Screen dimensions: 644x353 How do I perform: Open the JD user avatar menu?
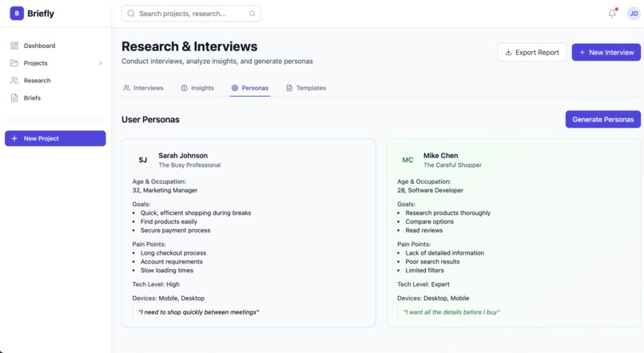pos(634,14)
